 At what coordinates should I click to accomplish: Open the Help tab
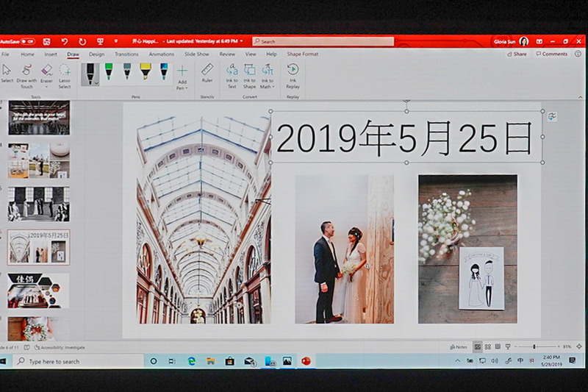271,54
